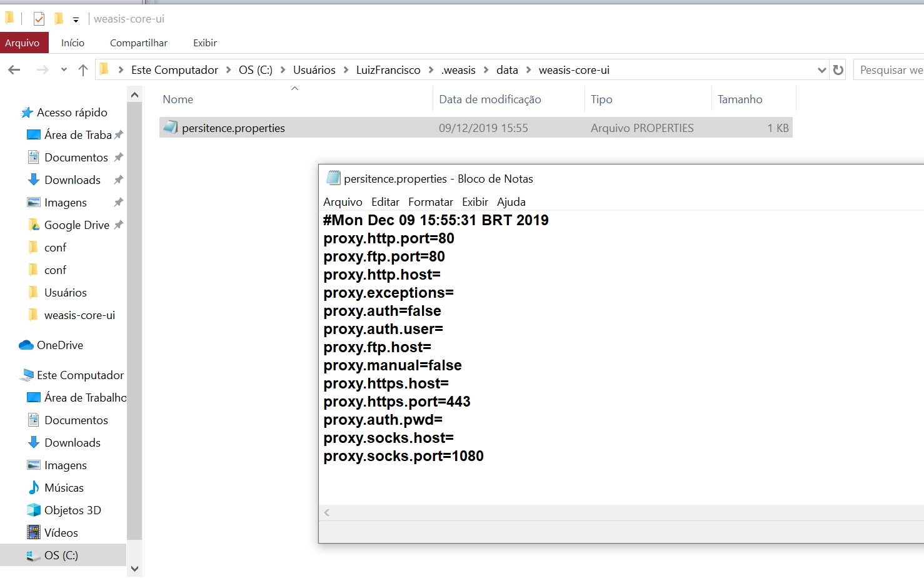Open Google Drive in the sidebar
The image size is (924, 578).
point(76,225)
